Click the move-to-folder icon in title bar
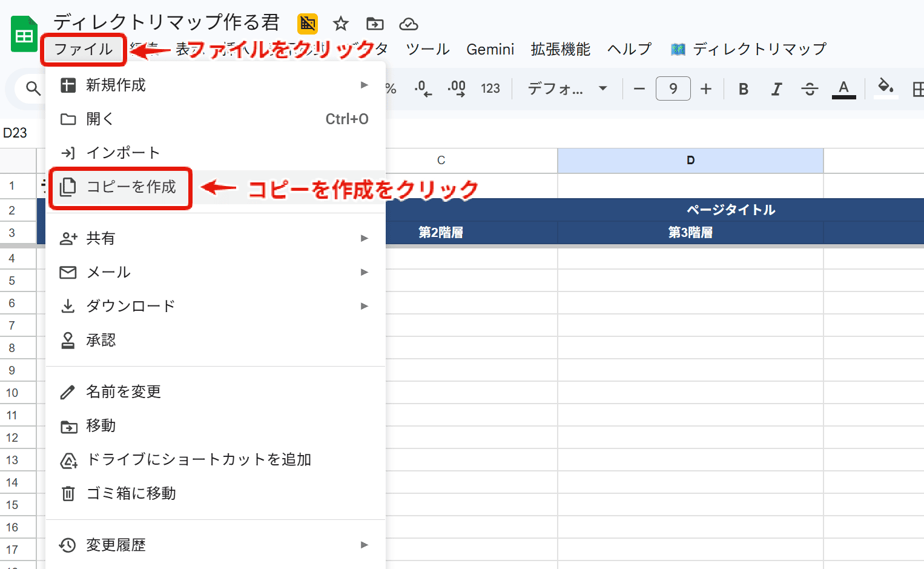Viewport: 924px width, 569px height. pyautogui.click(x=375, y=24)
